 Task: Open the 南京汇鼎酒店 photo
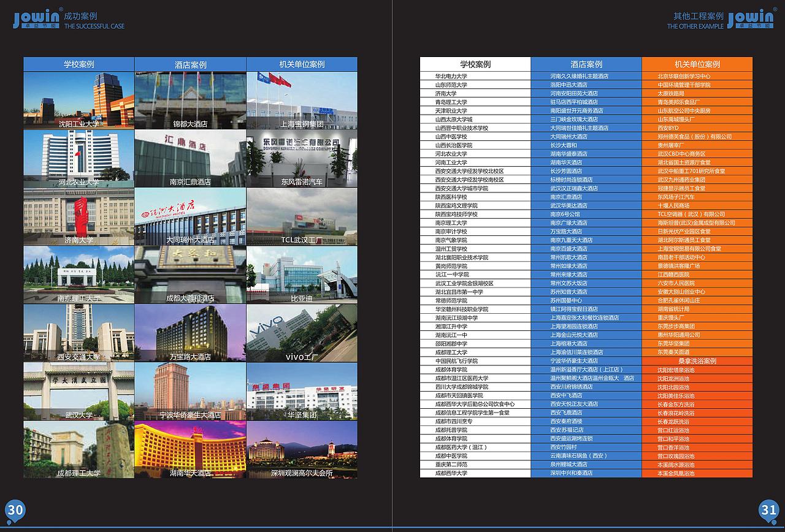pyautogui.click(x=190, y=159)
